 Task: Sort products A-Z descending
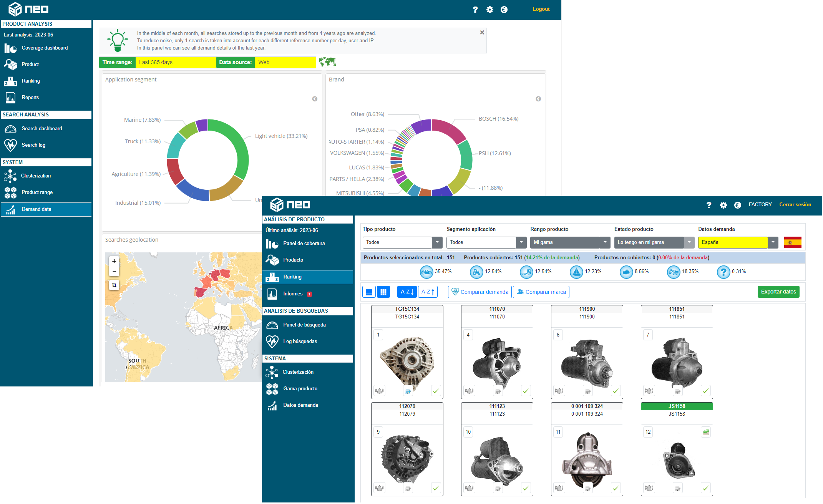pos(407,292)
